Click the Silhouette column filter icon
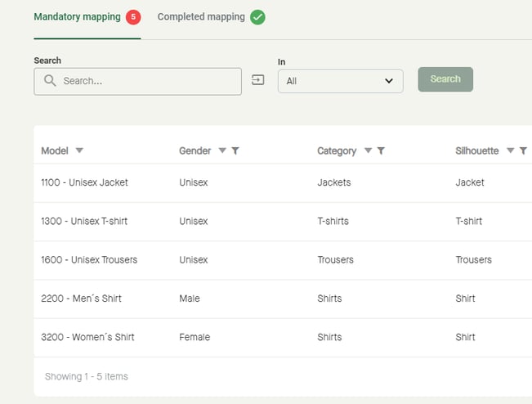 523,151
